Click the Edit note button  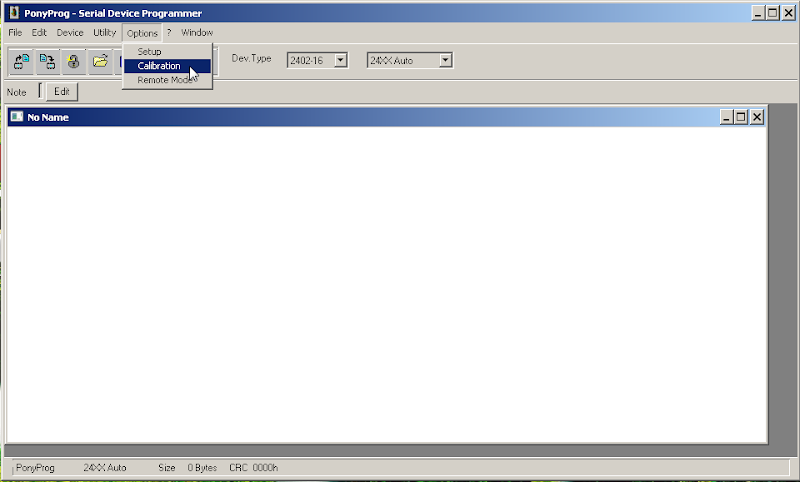(62, 92)
